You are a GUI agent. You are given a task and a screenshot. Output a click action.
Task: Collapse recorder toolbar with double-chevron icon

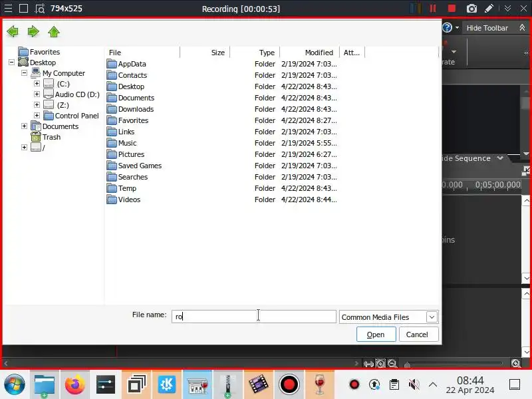click(507, 9)
